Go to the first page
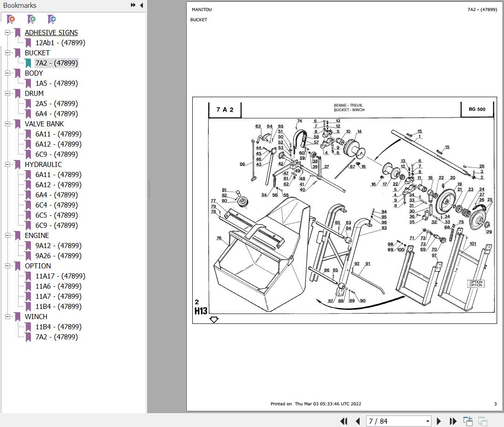Viewport: 504px width, 427px height. 344,421
